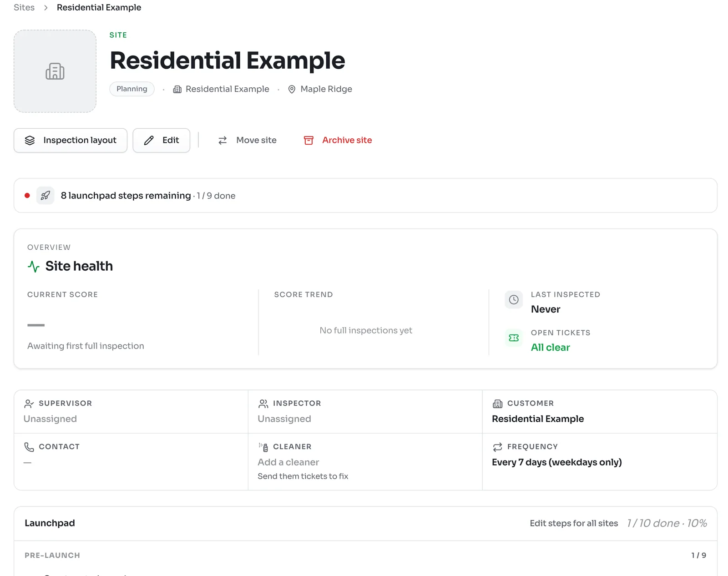Click the layers icon on Inspection layout
Screen dimensions: 728x576
tap(30, 140)
